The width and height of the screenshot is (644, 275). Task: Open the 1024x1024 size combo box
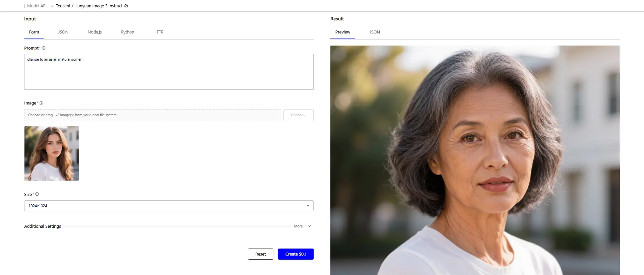[164, 206]
